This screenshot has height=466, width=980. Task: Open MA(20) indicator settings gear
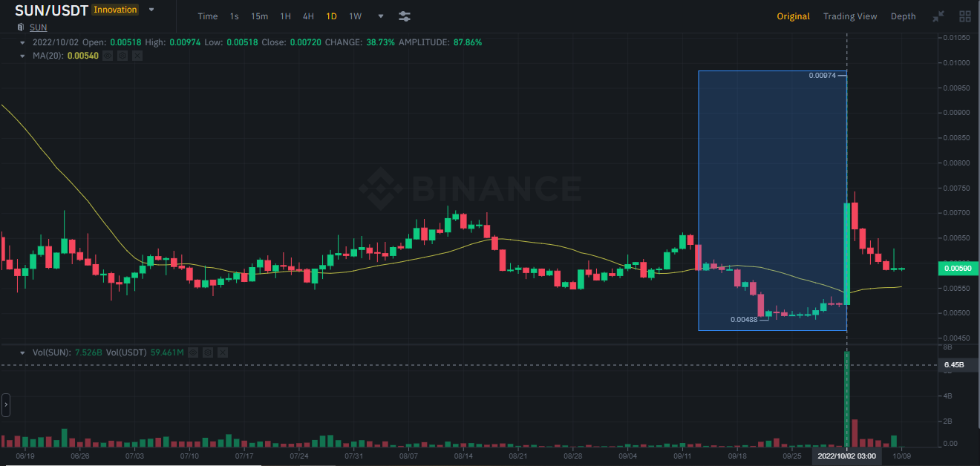point(122,56)
